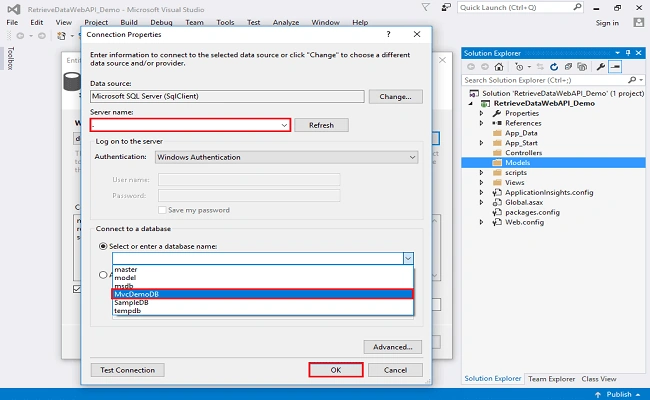The width and height of the screenshot is (650, 400).
Task: Open the File menu
Action: [12, 22]
